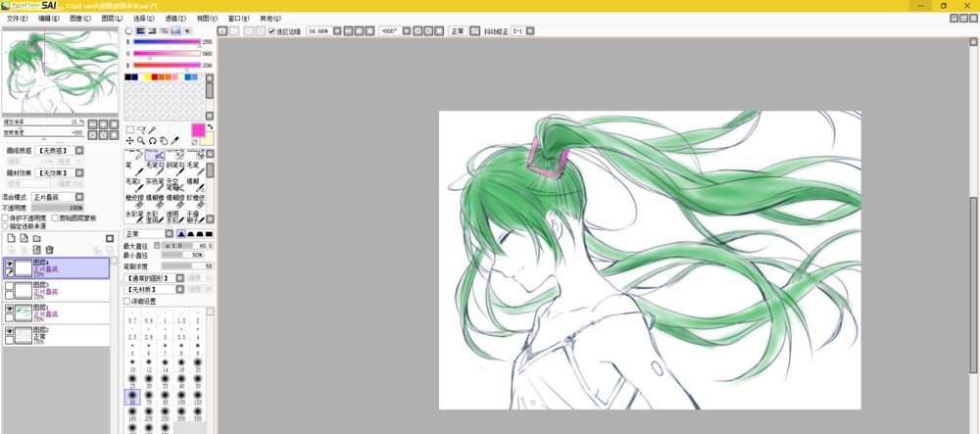Delete the selected layer with trash icon

point(49,250)
